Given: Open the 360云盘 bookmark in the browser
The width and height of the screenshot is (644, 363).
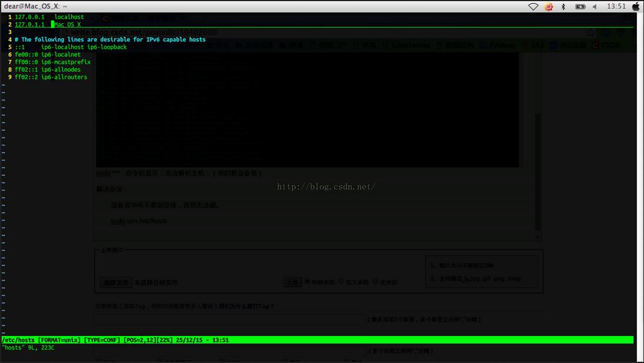Looking at the screenshot, I should coord(568,45).
